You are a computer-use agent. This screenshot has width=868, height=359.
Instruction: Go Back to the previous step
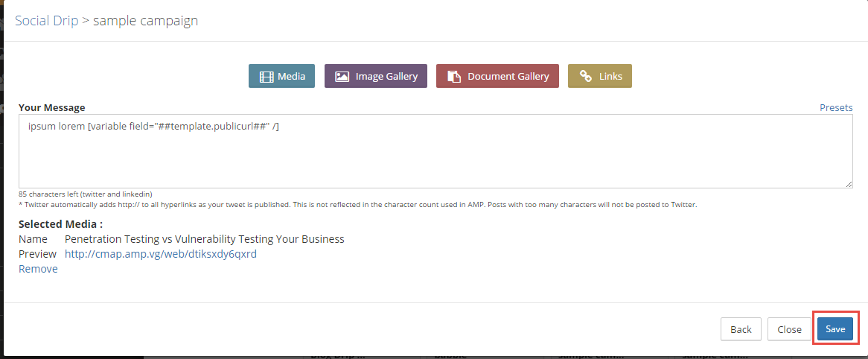tap(741, 329)
